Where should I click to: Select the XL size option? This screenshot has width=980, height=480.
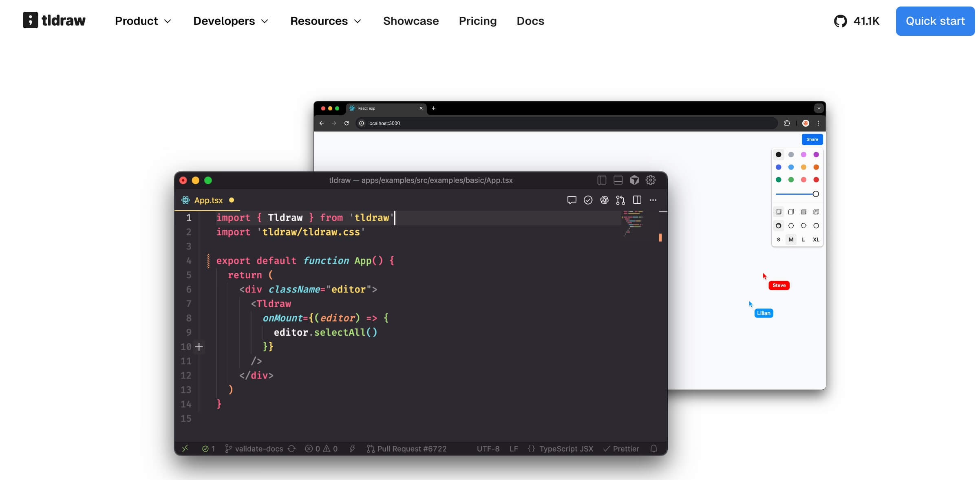[x=816, y=240]
